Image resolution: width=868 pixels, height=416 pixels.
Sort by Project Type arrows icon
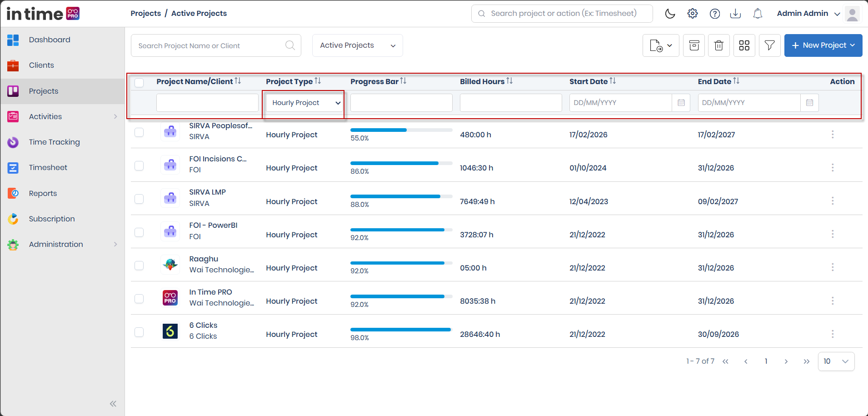[x=318, y=81]
